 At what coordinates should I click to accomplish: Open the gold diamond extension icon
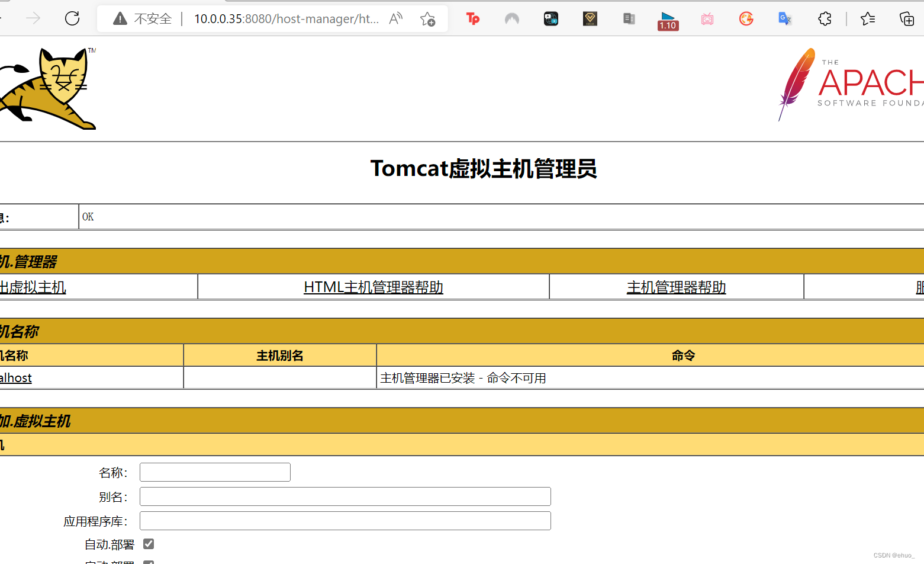click(x=590, y=19)
